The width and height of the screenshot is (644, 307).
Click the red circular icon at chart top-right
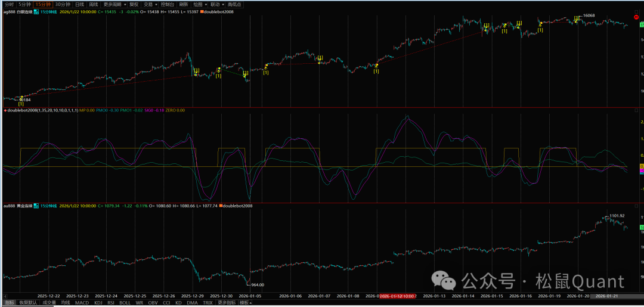click(x=636, y=17)
